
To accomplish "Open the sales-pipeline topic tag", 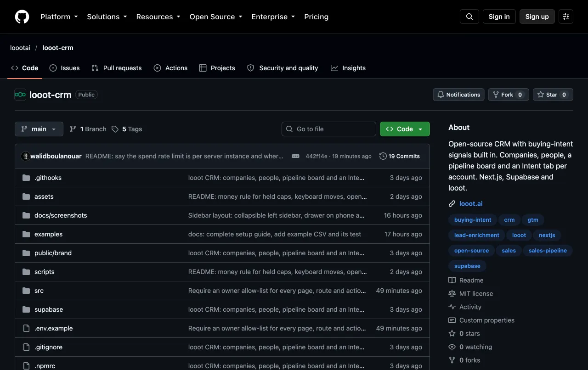I will pyautogui.click(x=548, y=251).
